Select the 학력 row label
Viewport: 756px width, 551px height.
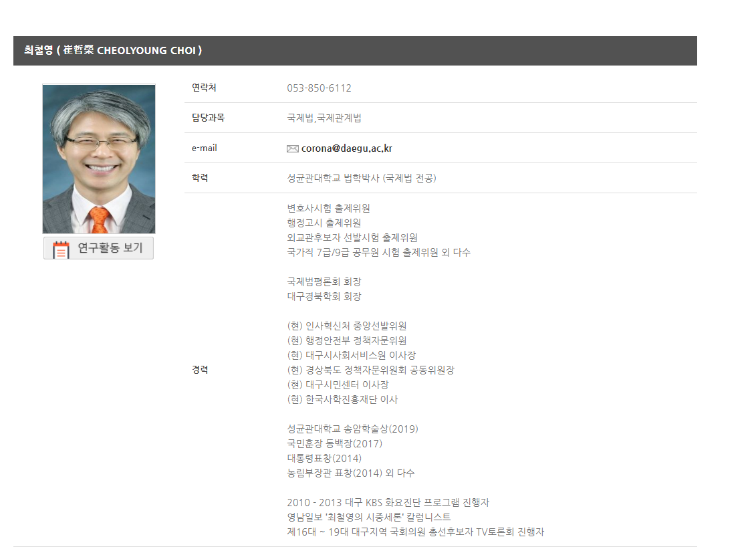(x=200, y=178)
